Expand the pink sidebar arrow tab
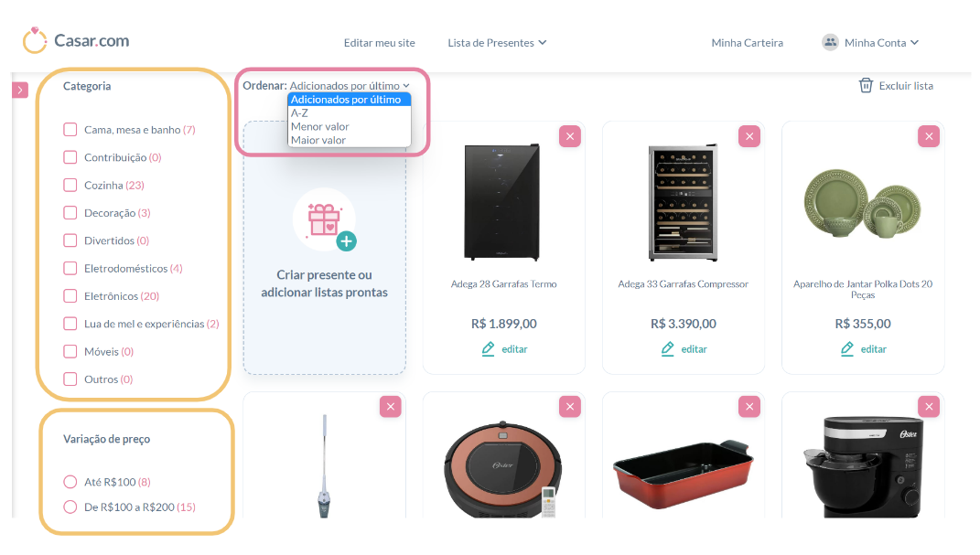980x555 pixels. tap(20, 91)
